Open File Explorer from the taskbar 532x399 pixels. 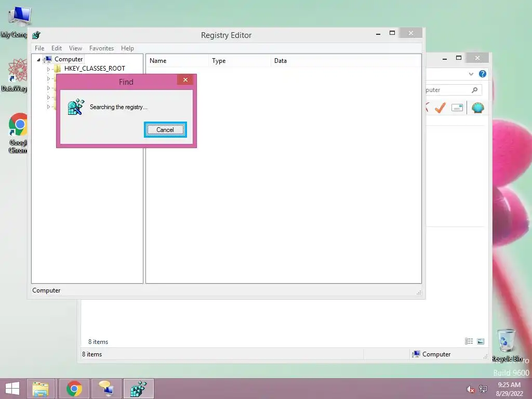coord(41,389)
